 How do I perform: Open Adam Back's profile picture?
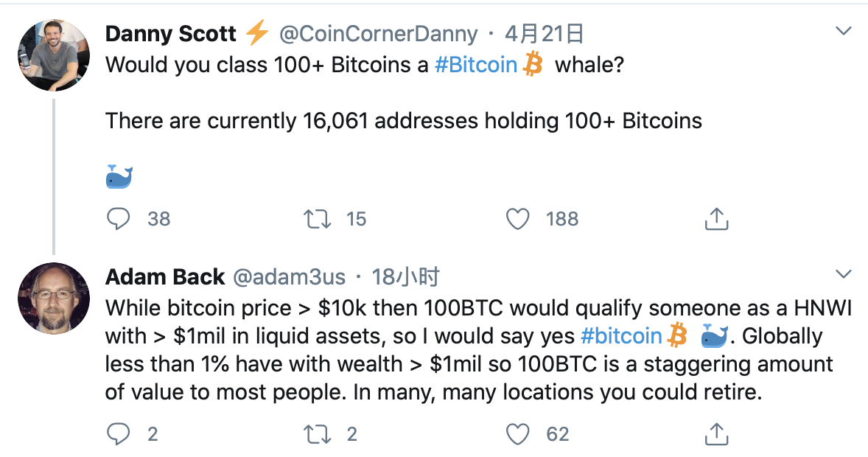[54, 298]
